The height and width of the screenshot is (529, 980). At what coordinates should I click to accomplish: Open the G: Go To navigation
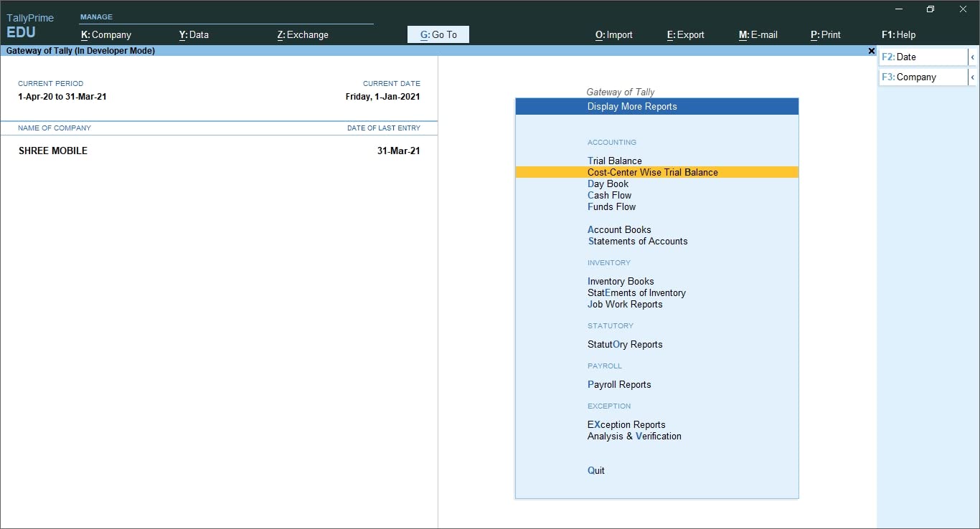[438, 34]
